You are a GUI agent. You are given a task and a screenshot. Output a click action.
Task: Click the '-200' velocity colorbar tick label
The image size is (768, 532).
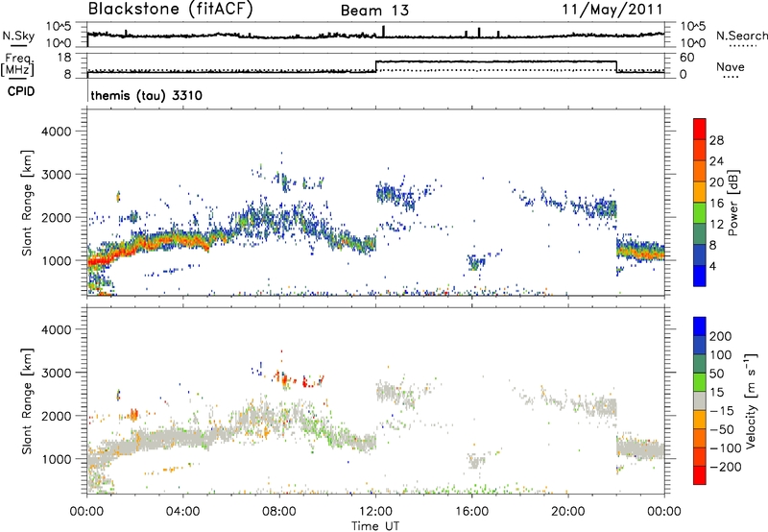[726, 467]
